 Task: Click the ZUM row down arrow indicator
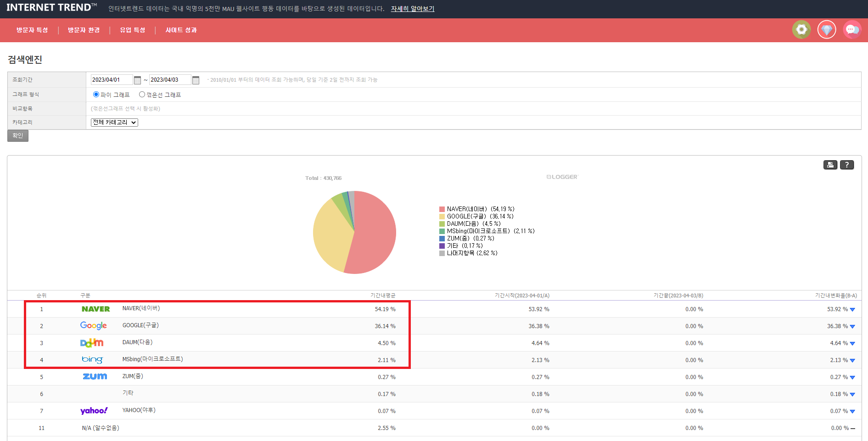coord(852,378)
